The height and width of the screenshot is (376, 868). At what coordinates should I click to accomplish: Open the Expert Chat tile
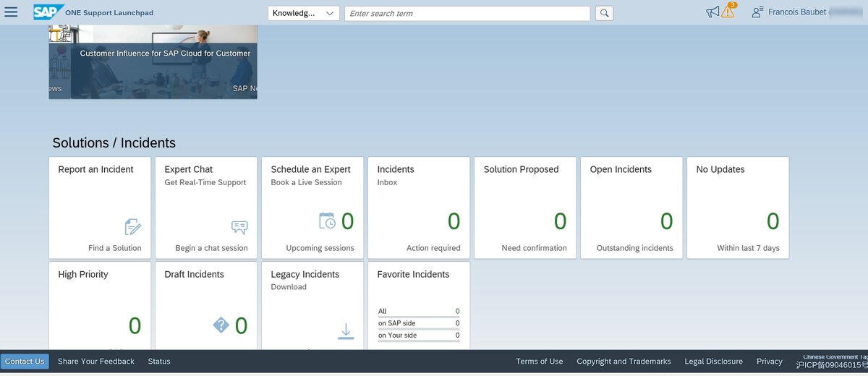pos(206,208)
